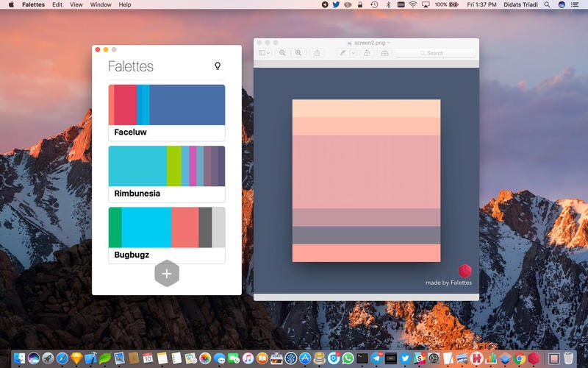588x368 pixels.
Task: Open the Help menu
Action: coord(125,4)
